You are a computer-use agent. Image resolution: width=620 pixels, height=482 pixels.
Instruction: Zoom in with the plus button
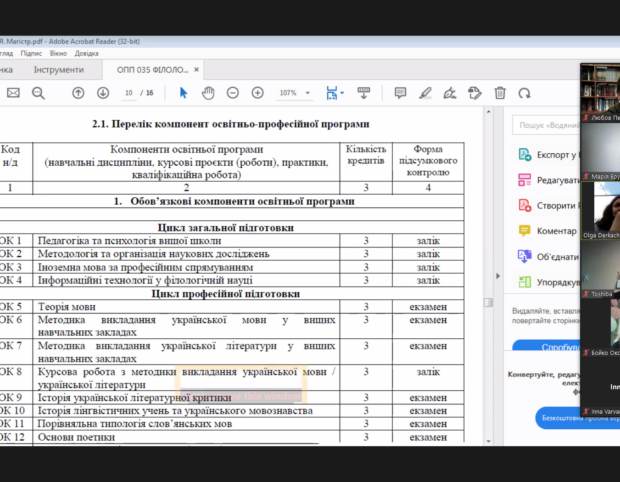click(258, 93)
